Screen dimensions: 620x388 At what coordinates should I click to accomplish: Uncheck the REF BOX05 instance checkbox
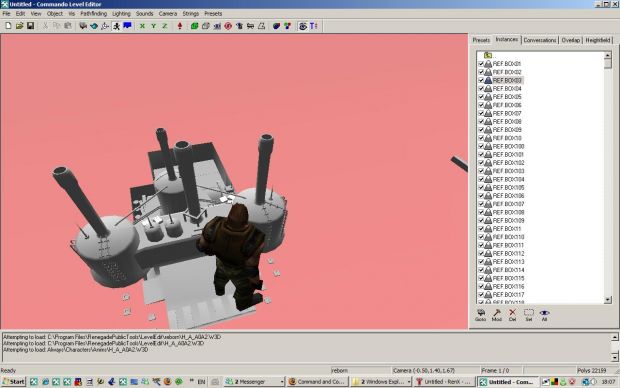point(481,97)
